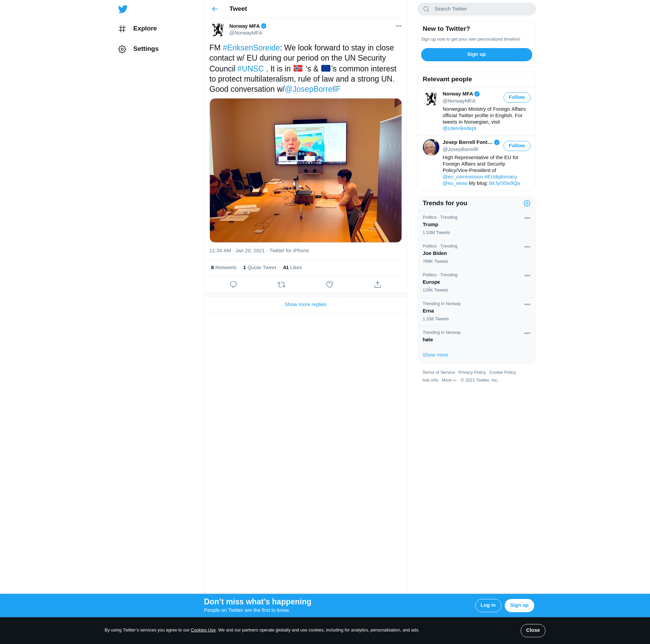Screen dimensions: 650x644
Task: Follow Josep Borrell Fontelles
Action: click(517, 146)
